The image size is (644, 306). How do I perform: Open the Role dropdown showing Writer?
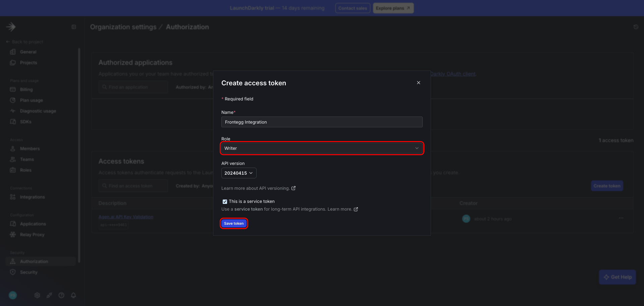point(322,148)
